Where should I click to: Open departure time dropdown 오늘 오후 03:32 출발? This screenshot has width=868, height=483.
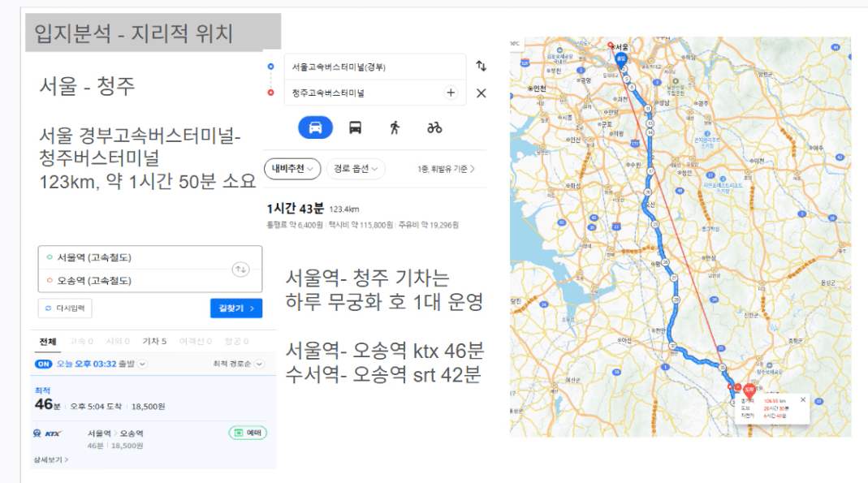(x=101, y=364)
